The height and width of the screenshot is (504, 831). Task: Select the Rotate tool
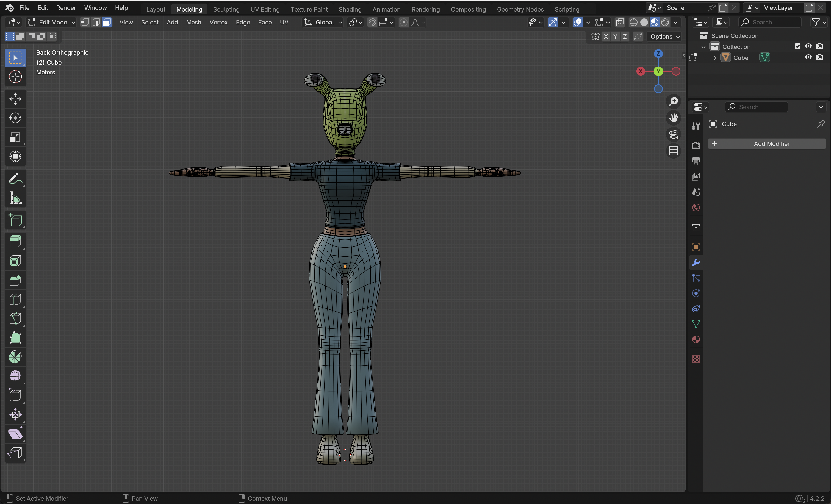[x=15, y=118]
